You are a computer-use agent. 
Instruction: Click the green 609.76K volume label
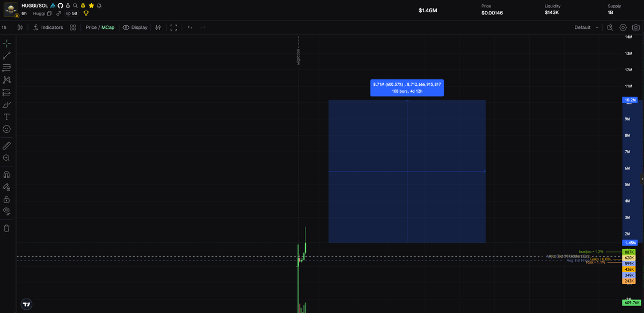pyautogui.click(x=632, y=303)
